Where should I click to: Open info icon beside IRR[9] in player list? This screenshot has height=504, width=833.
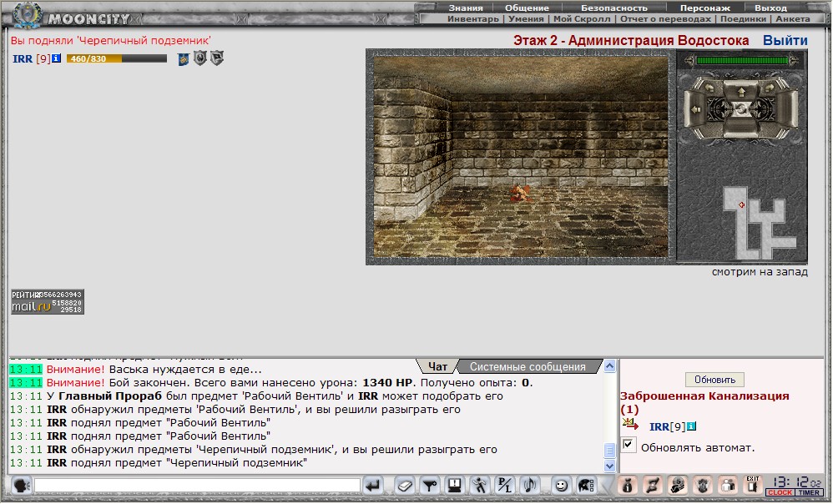[x=691, y=426]
